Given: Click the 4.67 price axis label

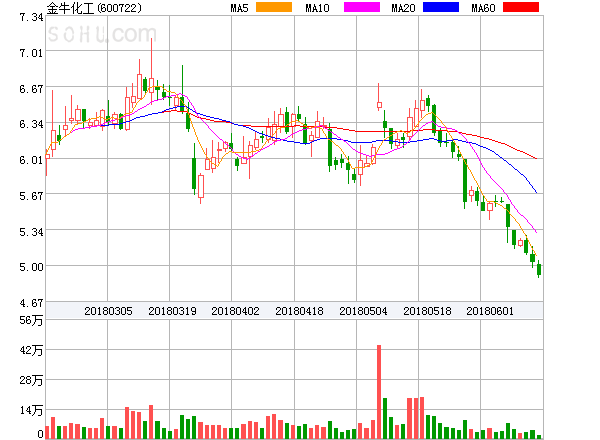Looking at the screenshot, I should coord(31,303).
